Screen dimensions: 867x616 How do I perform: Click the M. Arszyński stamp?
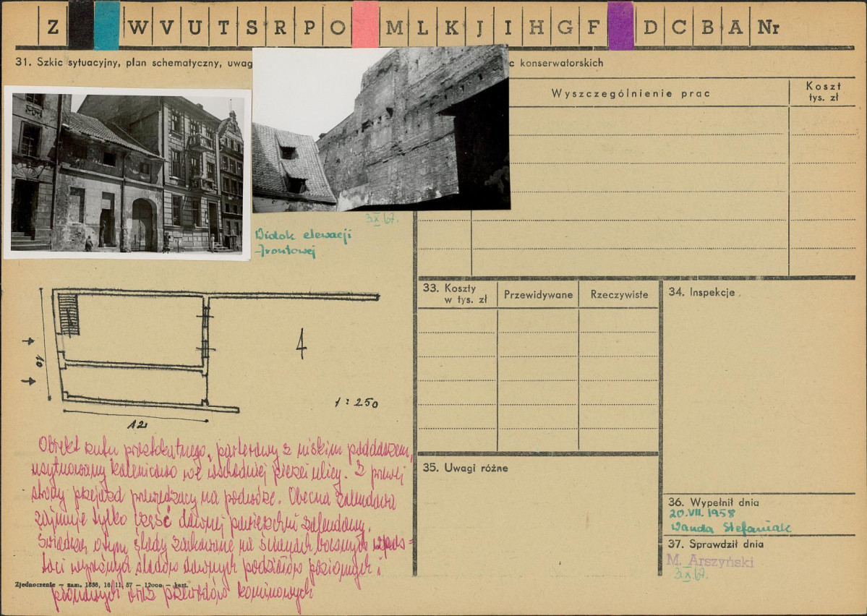click(710, 561)
